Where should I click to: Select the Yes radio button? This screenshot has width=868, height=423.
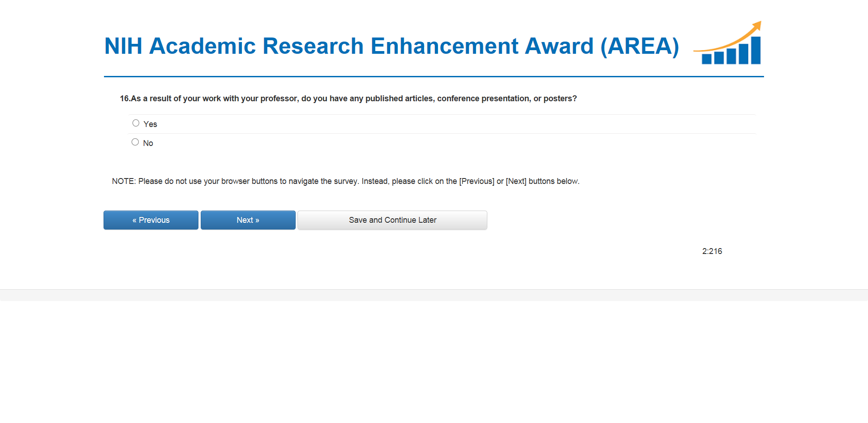(x=136, y=123)
